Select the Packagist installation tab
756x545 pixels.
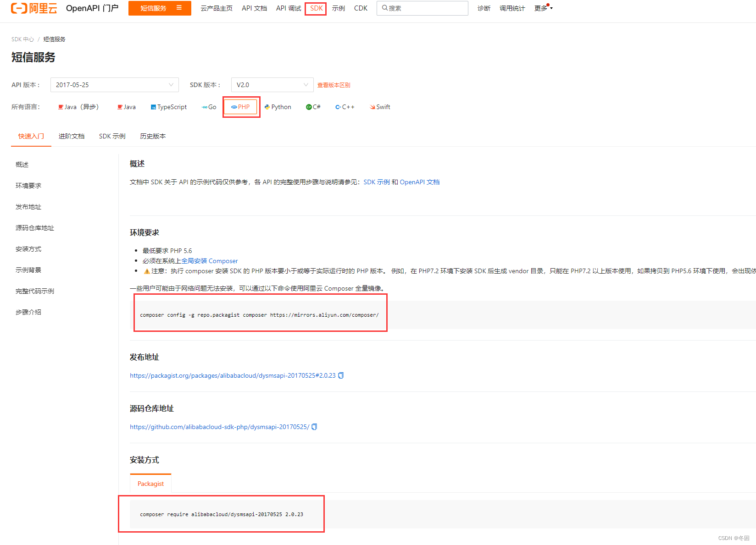tap(150, 484)
